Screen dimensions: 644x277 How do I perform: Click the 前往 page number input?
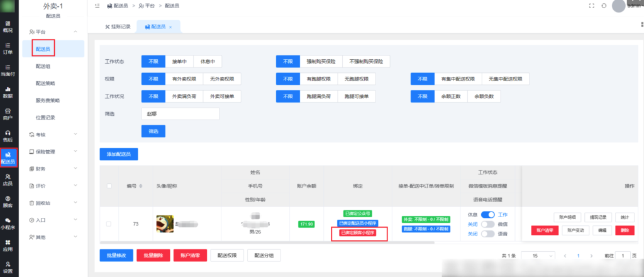pos(623,256)
